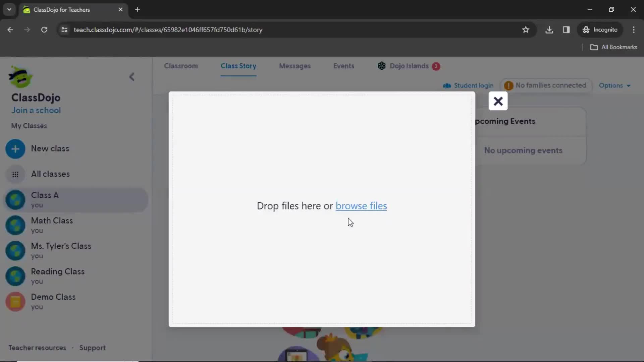
Task: Click the Student login icon
Action: (447, 85)
